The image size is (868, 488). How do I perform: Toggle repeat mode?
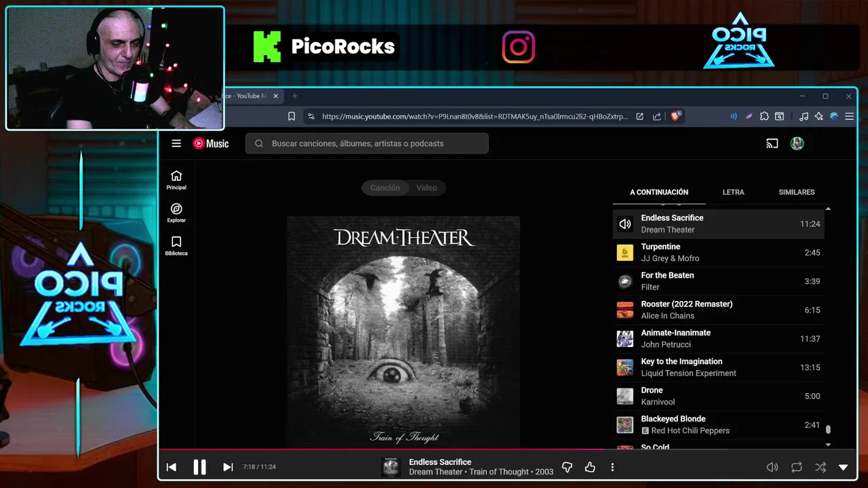click(797, 467)
